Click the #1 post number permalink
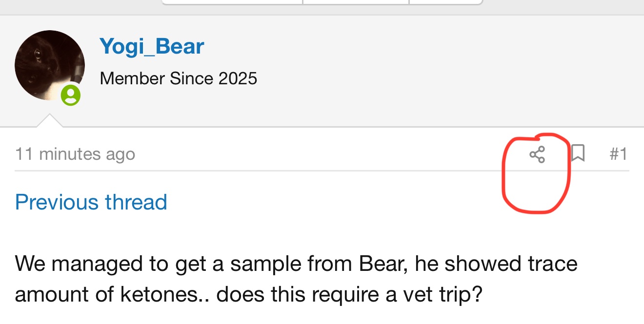The image size is (644, 324). click(x=618, y=154)
